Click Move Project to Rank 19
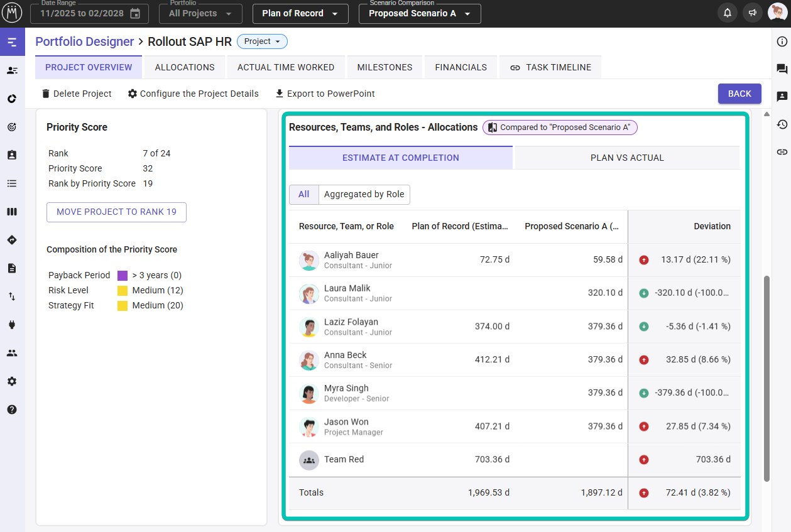791x532 pixels. 116,212
